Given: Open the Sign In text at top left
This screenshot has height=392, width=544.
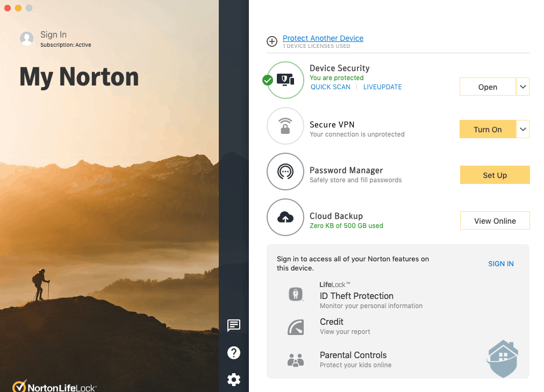Looking at the screenshot, I should pos(53,35).
